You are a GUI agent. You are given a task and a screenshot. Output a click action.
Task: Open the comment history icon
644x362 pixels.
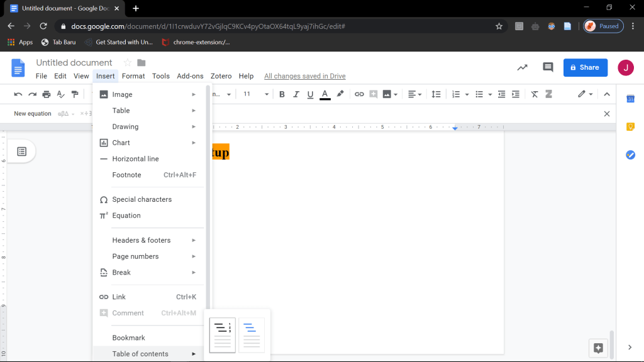[x=548, y=67]
